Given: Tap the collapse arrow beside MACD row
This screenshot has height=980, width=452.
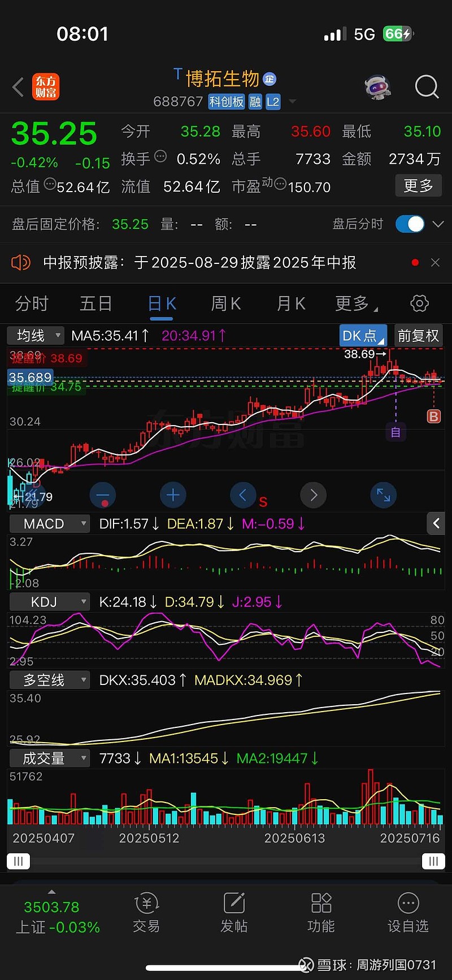Looking at the screenshot, I should [436, 523].
